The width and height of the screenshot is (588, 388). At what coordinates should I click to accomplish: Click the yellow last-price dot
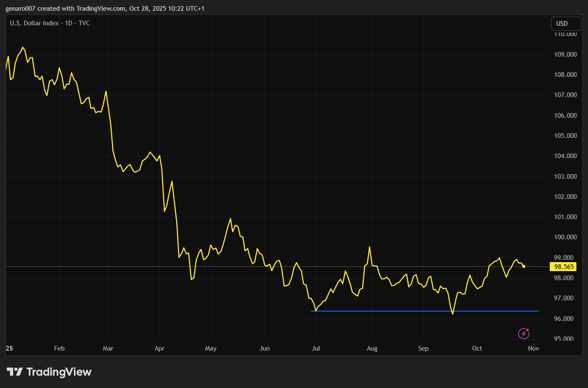pyautogui.click(x=524, y=266)
